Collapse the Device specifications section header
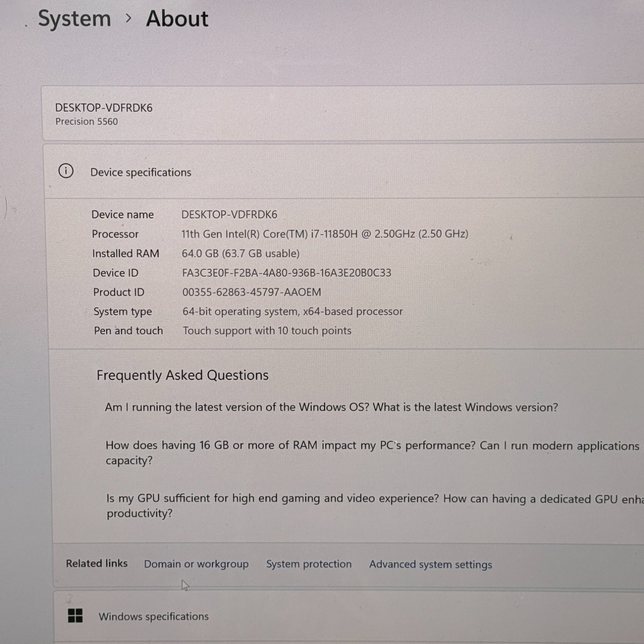 click(x=343, y=172)
